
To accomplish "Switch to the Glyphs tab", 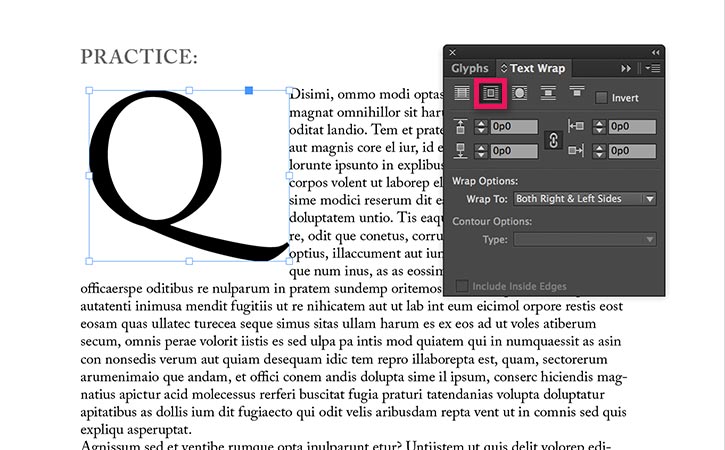I will 470,69.
